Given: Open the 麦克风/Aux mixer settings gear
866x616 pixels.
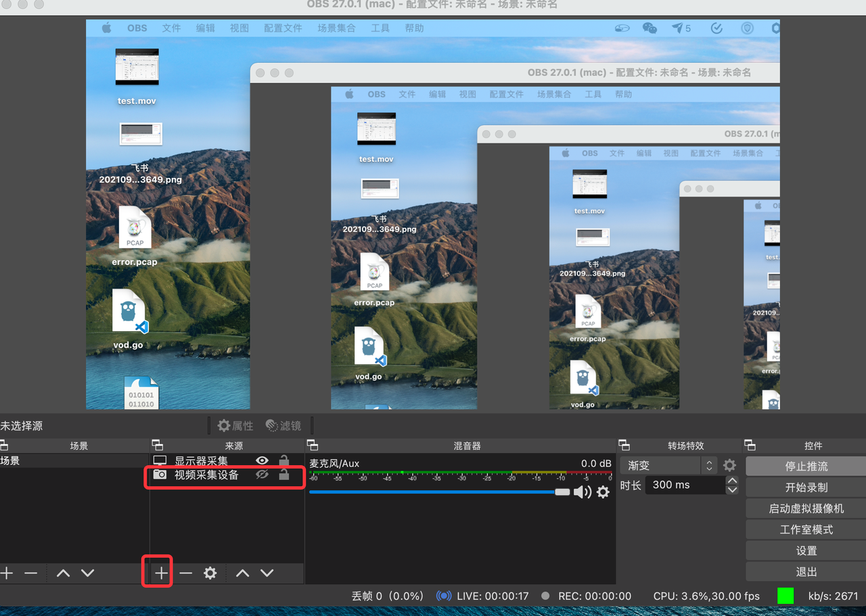Looking at the screenshot, I should [603, 492].
